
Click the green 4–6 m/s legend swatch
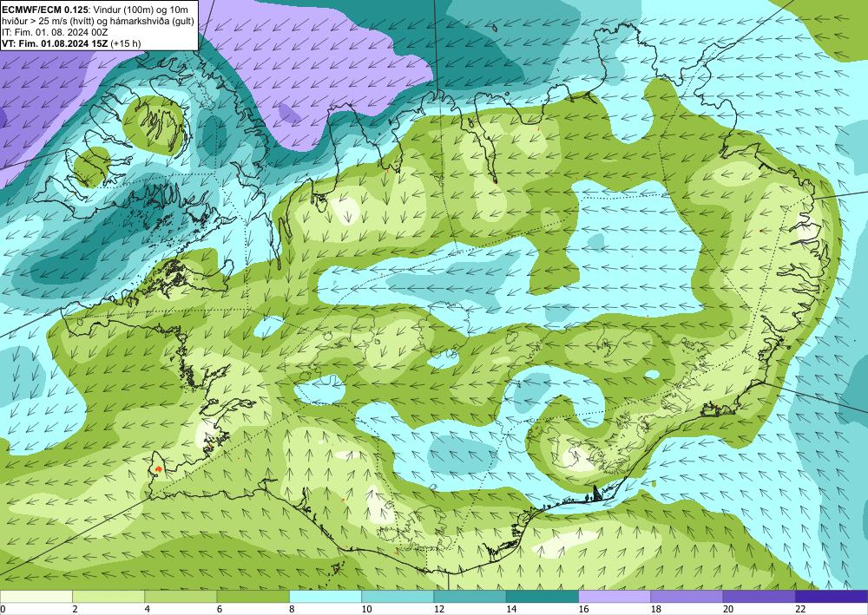(181, 596)
